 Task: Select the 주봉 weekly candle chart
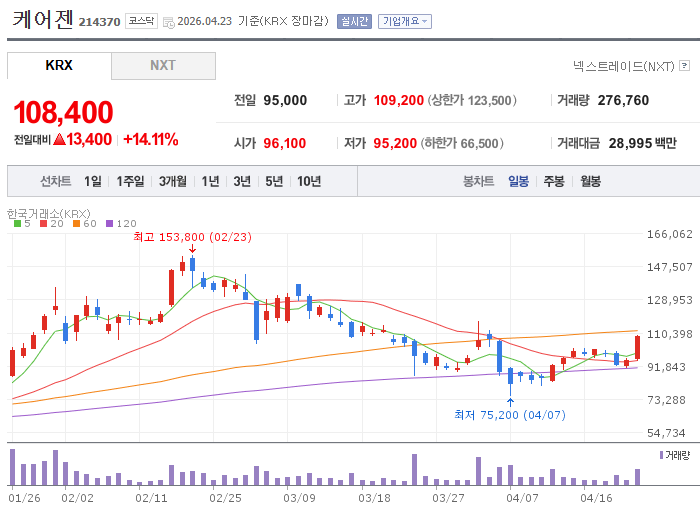[554, 181]
